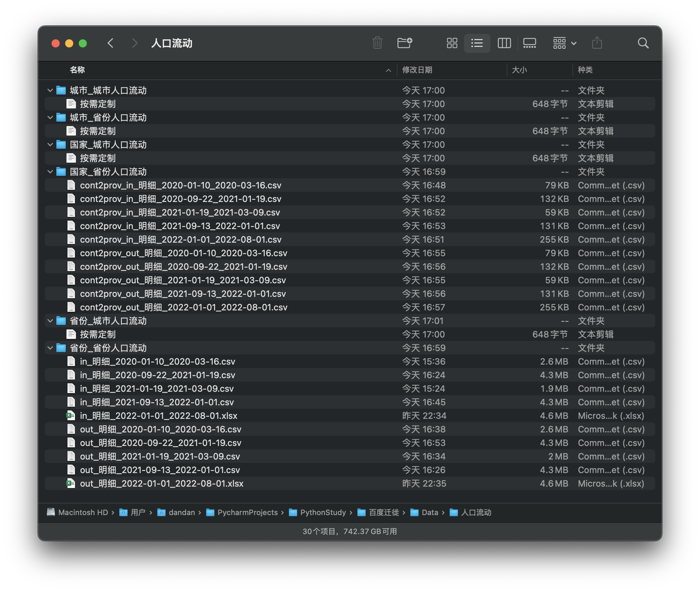Sort by the 修改日期 column header
Screen dimensions: 700x591
pyautogui.click(x=417, y=70)
